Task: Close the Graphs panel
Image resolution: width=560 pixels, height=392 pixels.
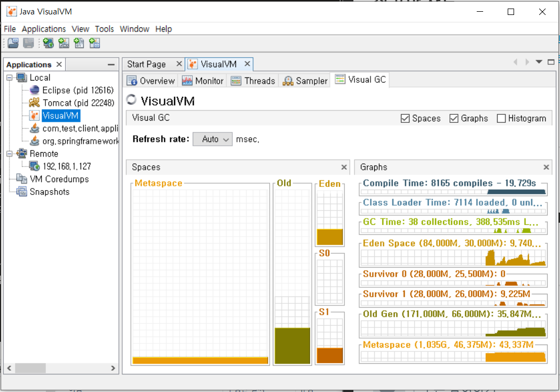Action: (546, 167)
